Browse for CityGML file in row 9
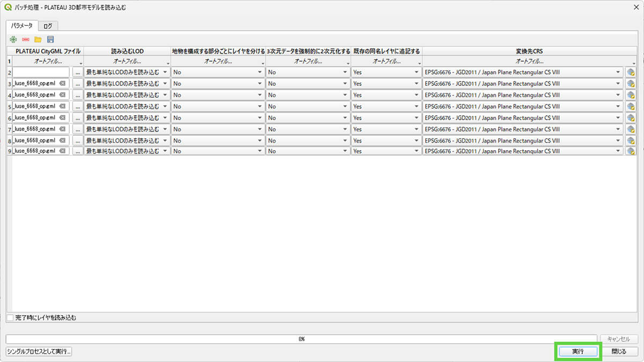 click(78, 151)
